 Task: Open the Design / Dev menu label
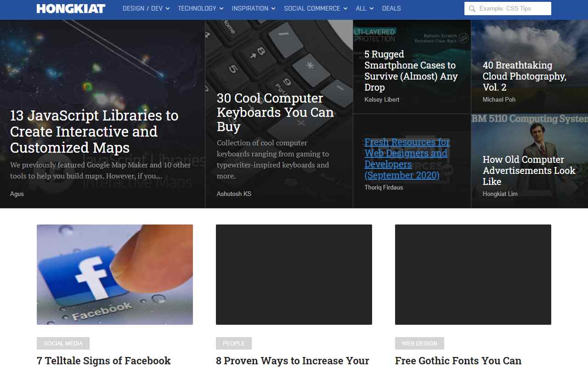142,8
